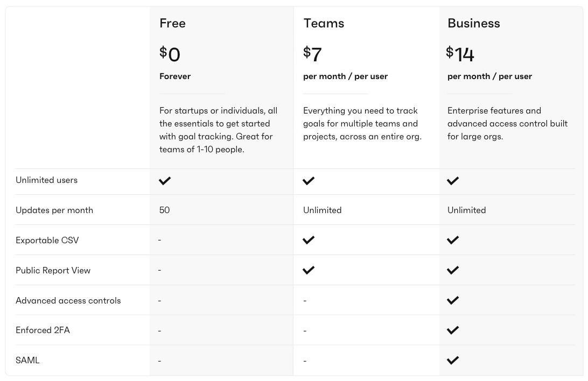Click the Free plan 50 updates value

[165, 210]
